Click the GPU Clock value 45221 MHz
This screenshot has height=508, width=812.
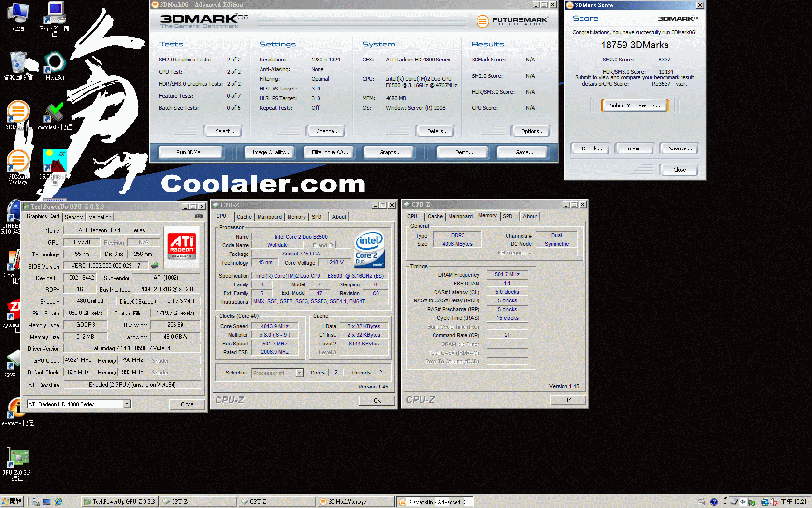click(78, 360)
